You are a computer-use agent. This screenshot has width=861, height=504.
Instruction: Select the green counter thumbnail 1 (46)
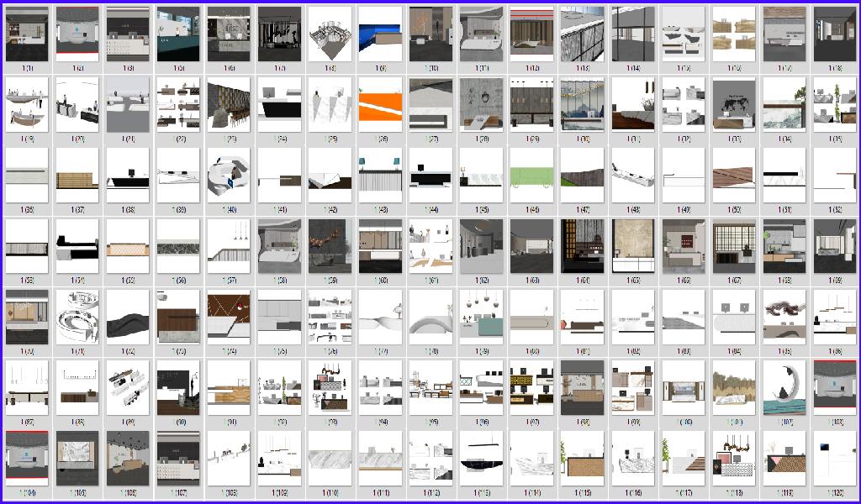coord(531,176)
